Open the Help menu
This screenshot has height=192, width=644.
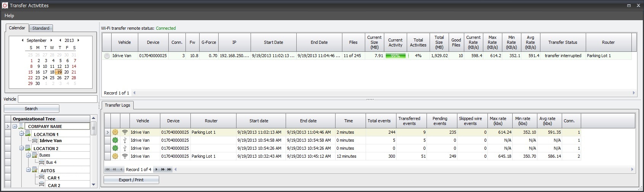point(9,16)
